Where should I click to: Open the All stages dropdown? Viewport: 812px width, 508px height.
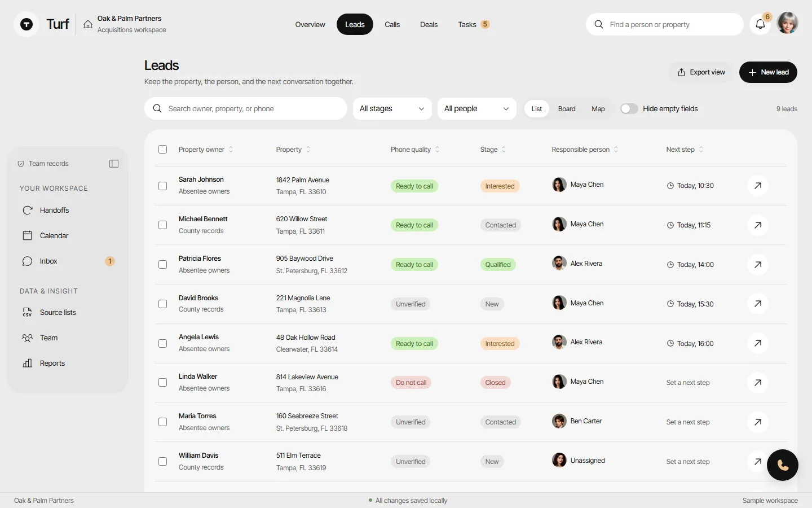pos(392,108)
